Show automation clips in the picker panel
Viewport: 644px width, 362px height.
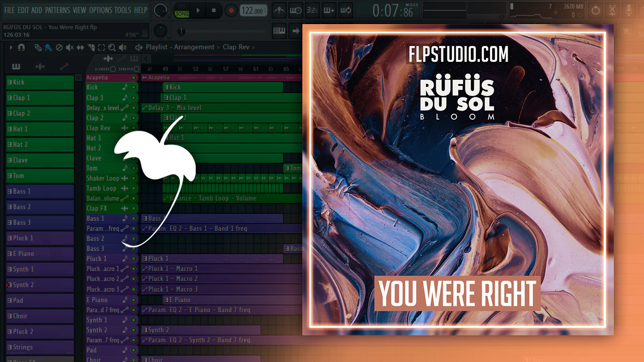click(64, 67)
